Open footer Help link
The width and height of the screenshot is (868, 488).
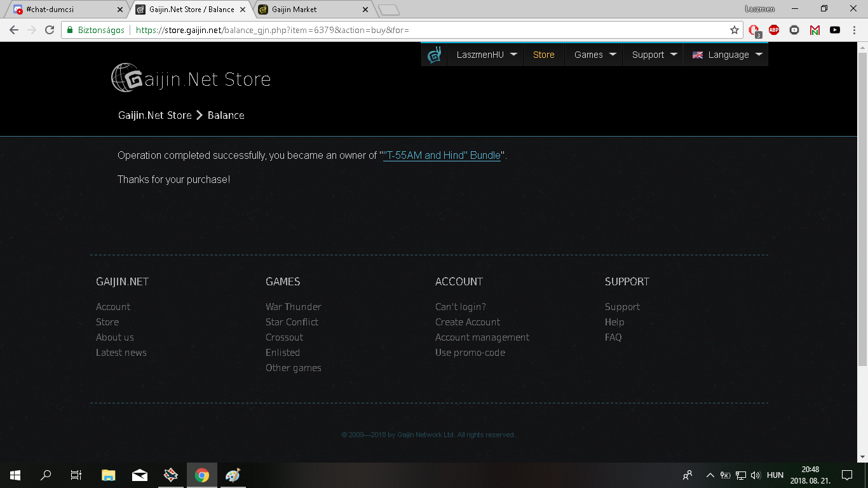614,322
